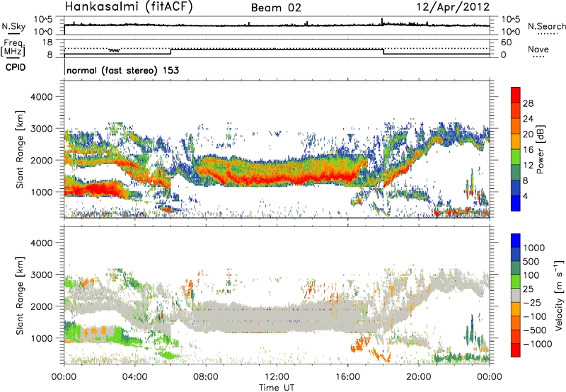
Task: Click 'Slant Range [km]' label of power panel
Action: click(20, 149)
